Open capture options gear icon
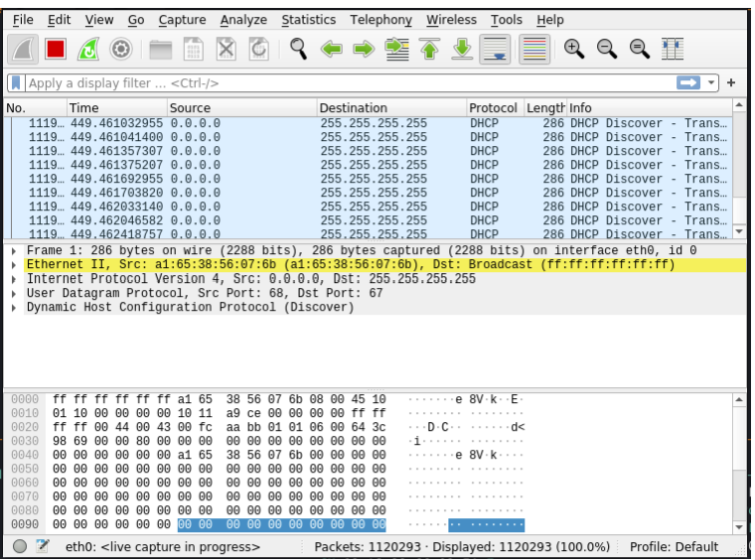Viewport: 755px width, 560px height. click(121, 49)
